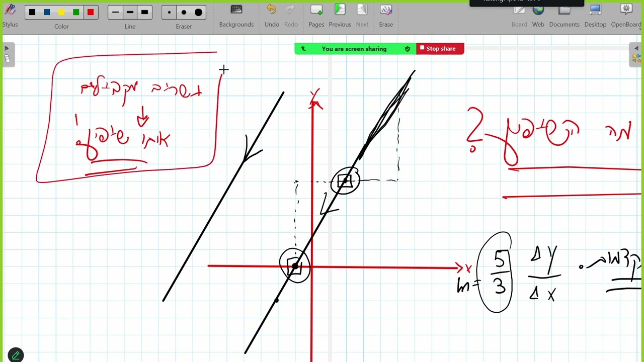644x362 pixels.
Task: Pick the medium eraser size
Action: [x=184, y=12]
